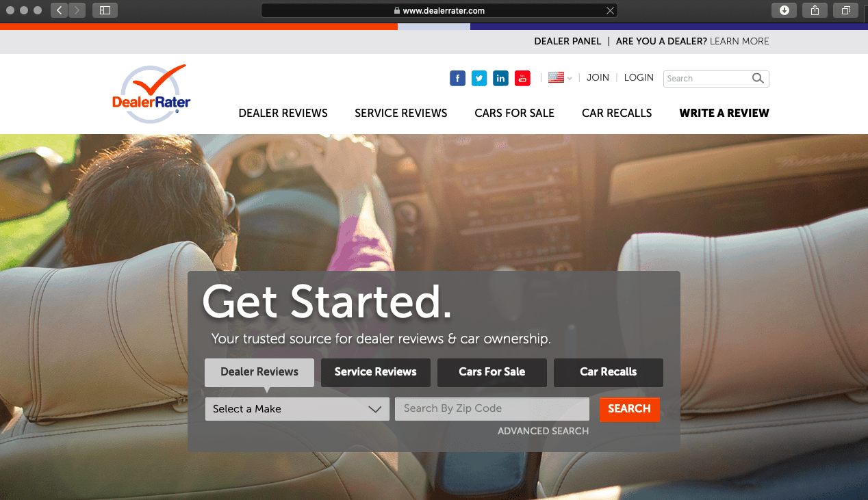The image size is (868, 500).
Task: Click the magnifying glass search icon
Action: click(758, 79)
